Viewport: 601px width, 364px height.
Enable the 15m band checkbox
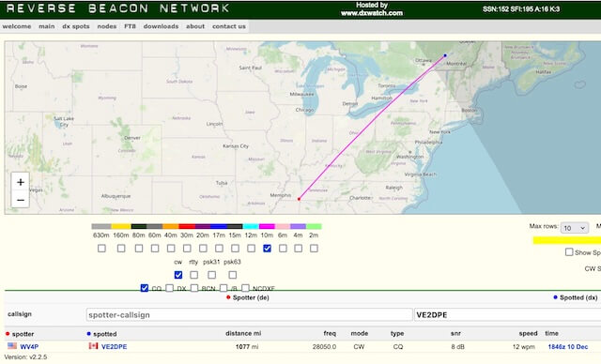click(x=235, y=249)
